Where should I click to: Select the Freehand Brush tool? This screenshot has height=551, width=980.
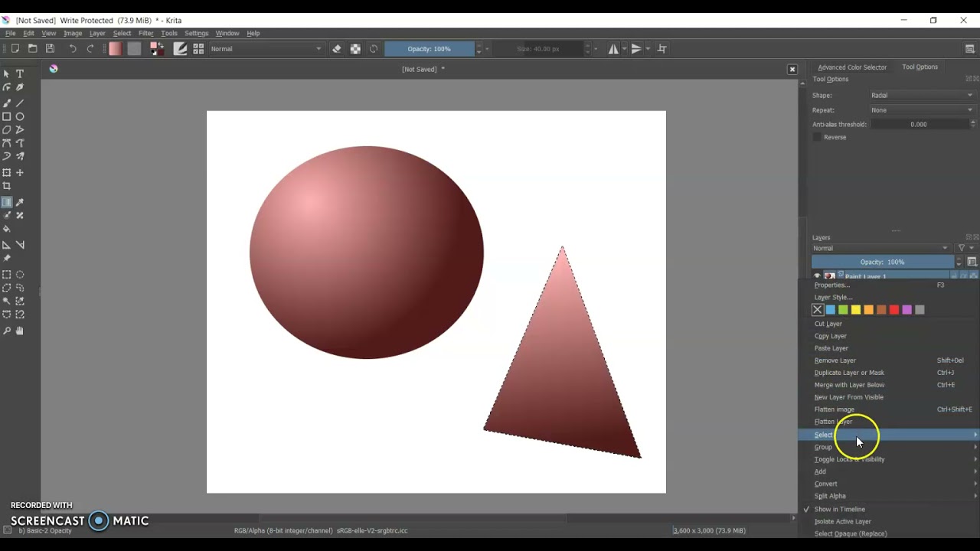[7, 103]
